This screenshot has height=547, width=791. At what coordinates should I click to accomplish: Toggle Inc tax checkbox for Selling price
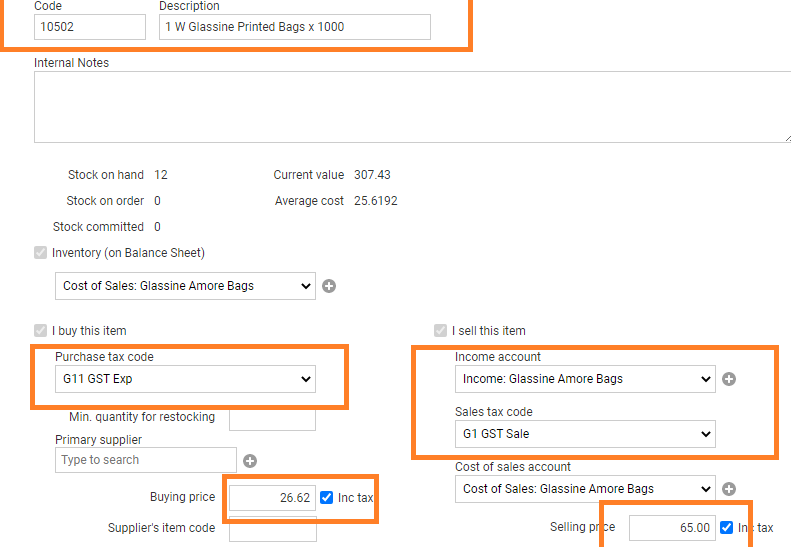tap(726, 528)
